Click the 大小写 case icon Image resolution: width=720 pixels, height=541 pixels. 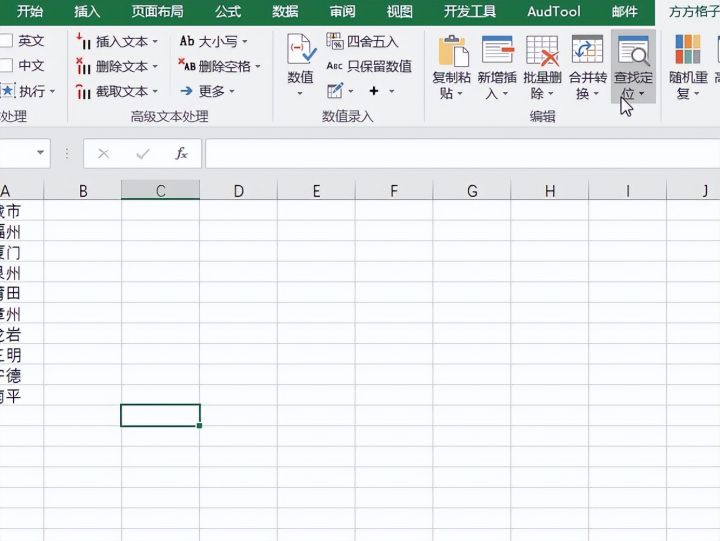coord(187,41)
